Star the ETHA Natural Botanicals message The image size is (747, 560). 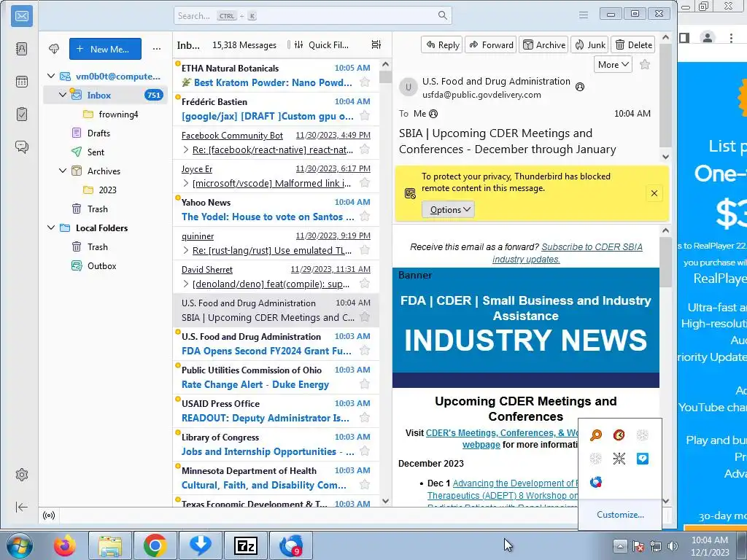[x=365, y=82]
